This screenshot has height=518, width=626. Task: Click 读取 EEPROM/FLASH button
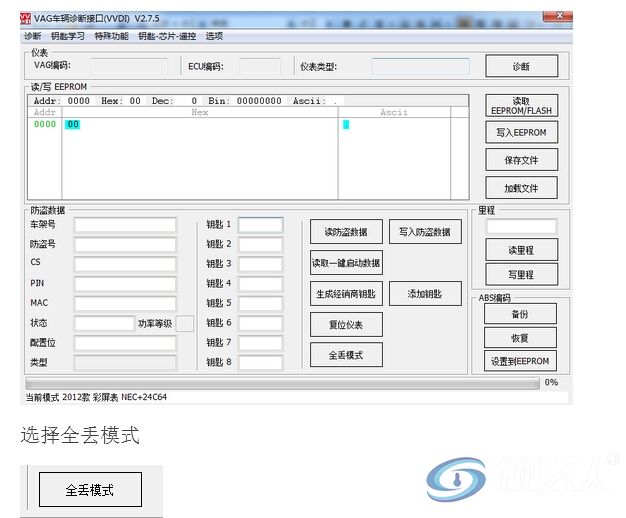coord(521,106)
